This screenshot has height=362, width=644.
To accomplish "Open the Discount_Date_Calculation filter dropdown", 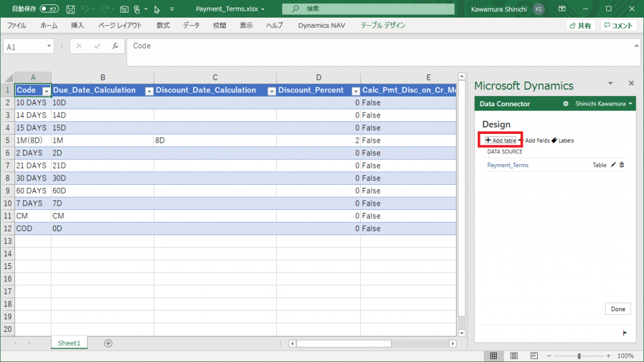I will 272,91.
